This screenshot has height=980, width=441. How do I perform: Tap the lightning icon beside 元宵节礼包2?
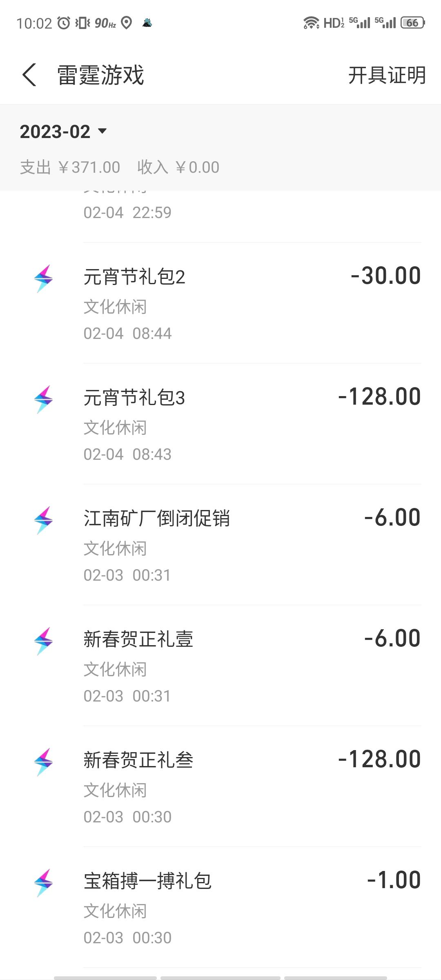43,278
